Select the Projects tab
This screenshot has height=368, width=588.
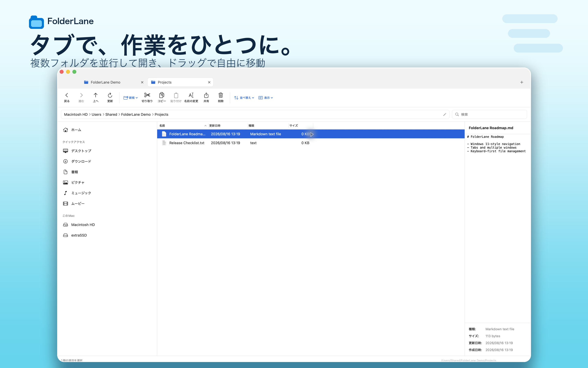[x=180, y=82]
